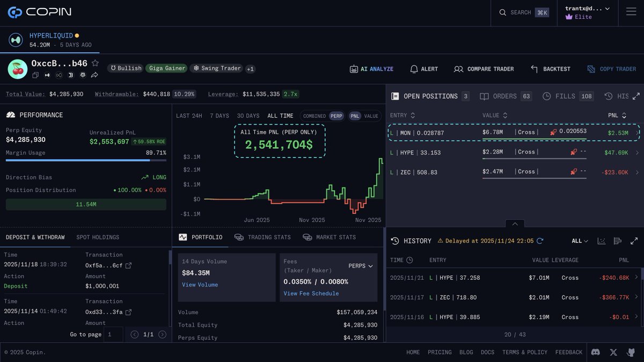Open Compare Trader
Image resolution: width=644 pixels, height=362 pixels.
click(x=484, y=69)
